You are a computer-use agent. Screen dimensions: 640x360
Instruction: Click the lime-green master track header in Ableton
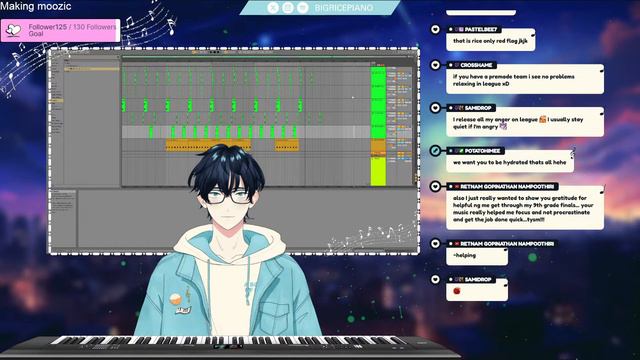click(x=378, y=171)
